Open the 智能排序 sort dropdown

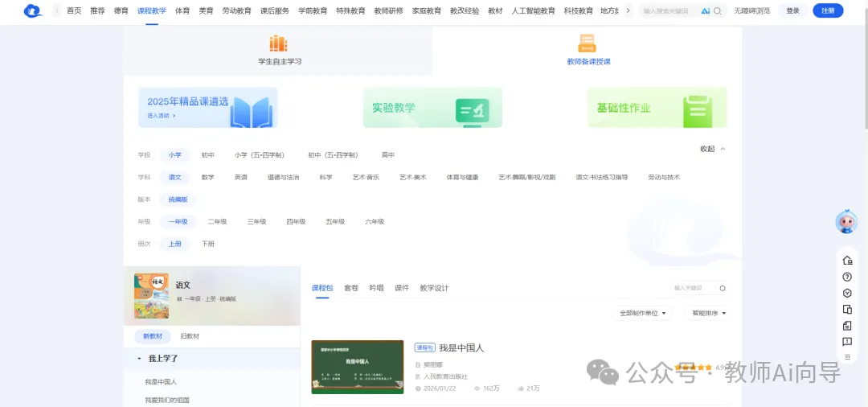tap(708, 313)
